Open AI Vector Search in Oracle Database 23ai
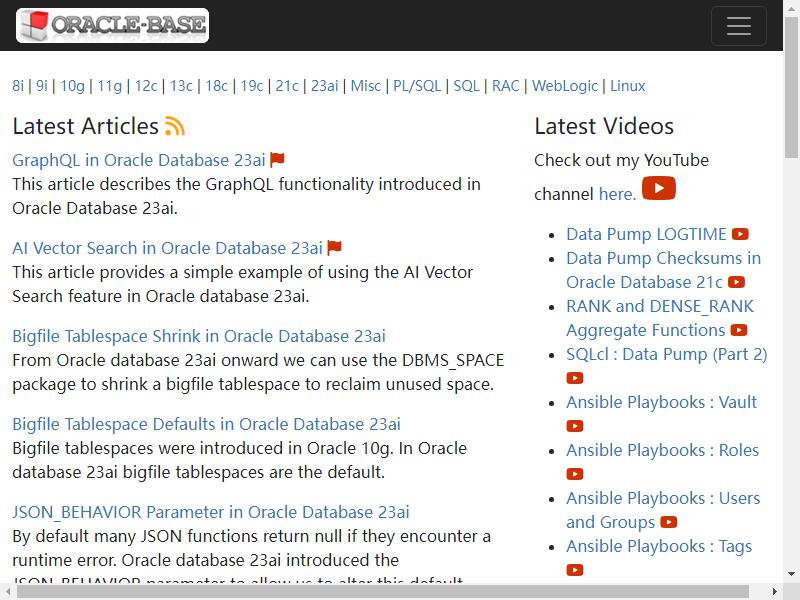Image resolution: width=800 pixels, height=600 pixels. [x=167, y=248]
